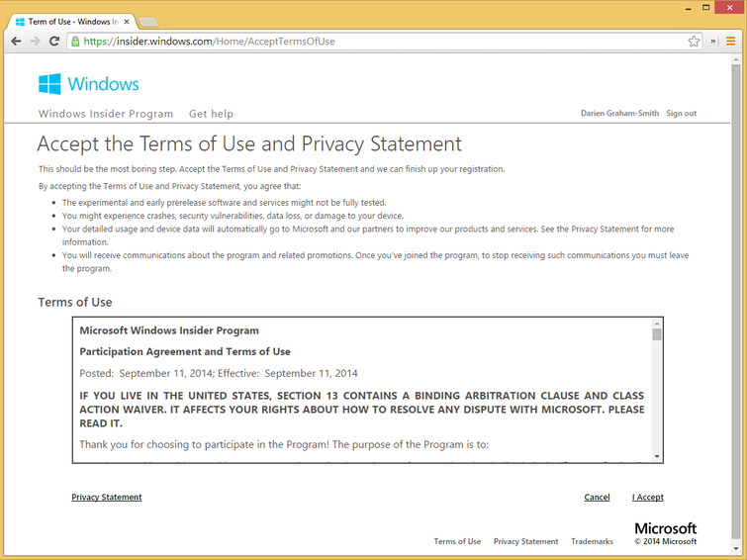Image resolution: width=747 pixels, height=560 pixels.
Task: Bookmark this page with the star icon
Action: click(694, 42)
